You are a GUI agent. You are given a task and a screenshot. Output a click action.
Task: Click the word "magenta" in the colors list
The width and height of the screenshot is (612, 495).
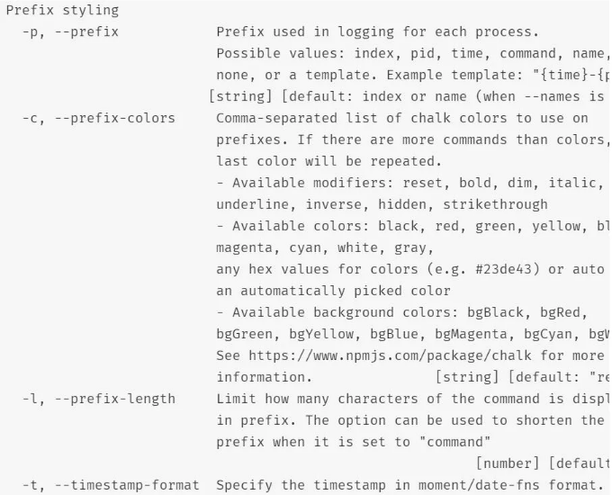point(244,248)
